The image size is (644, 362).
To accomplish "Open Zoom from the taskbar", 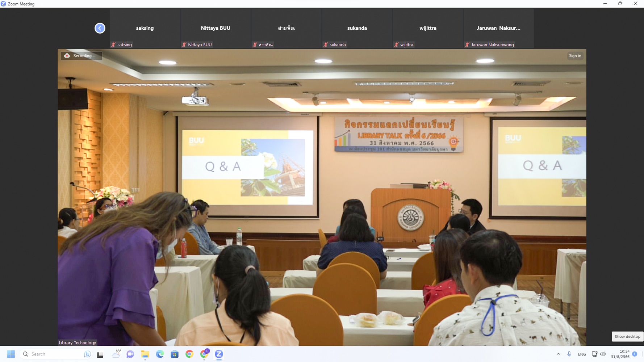I will click(x=219, y=354).
